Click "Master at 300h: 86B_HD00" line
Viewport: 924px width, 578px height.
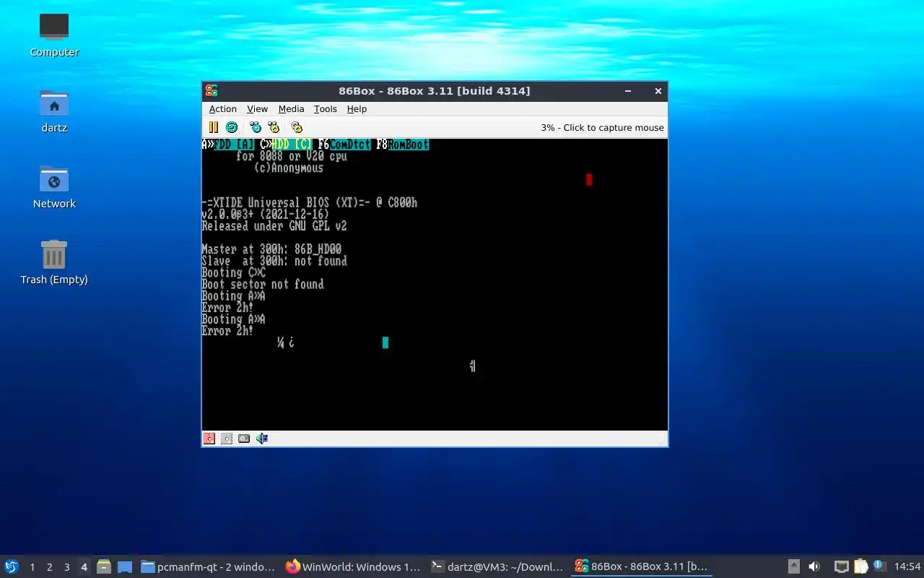[271, 249]
